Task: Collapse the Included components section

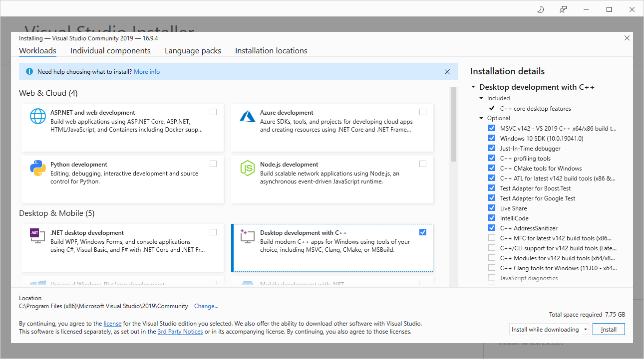Action: (482, 98)
